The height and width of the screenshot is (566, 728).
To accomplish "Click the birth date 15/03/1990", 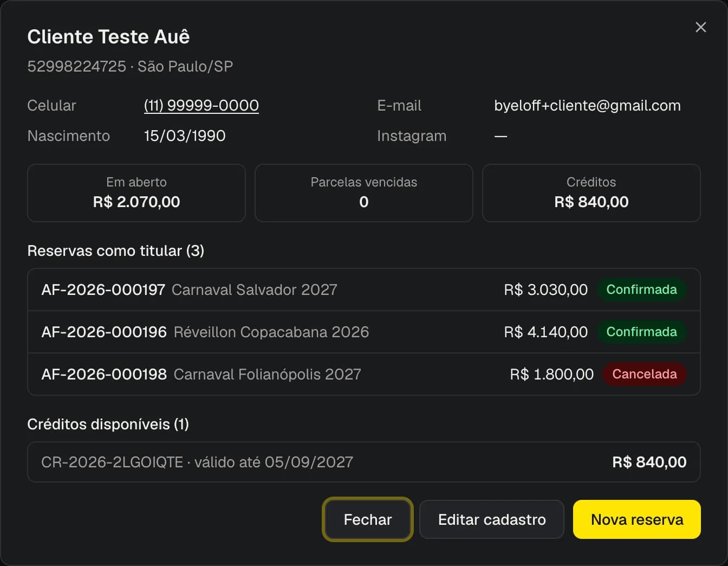I will [185, 136].
